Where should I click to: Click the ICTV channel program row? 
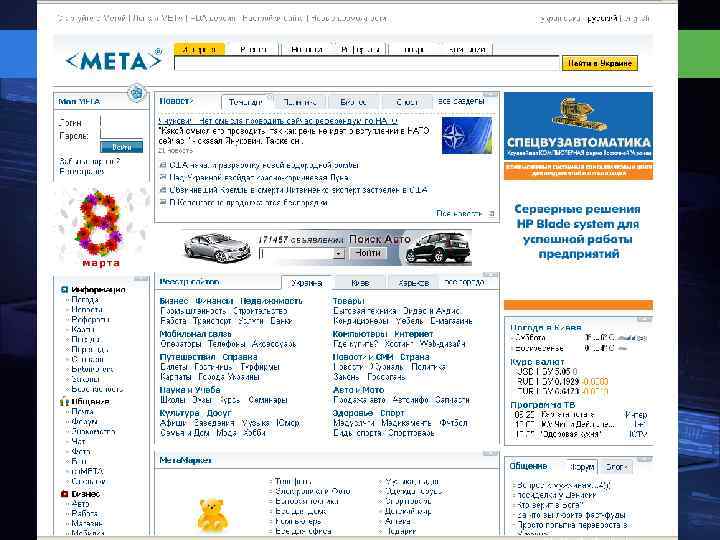coord(581,434)
